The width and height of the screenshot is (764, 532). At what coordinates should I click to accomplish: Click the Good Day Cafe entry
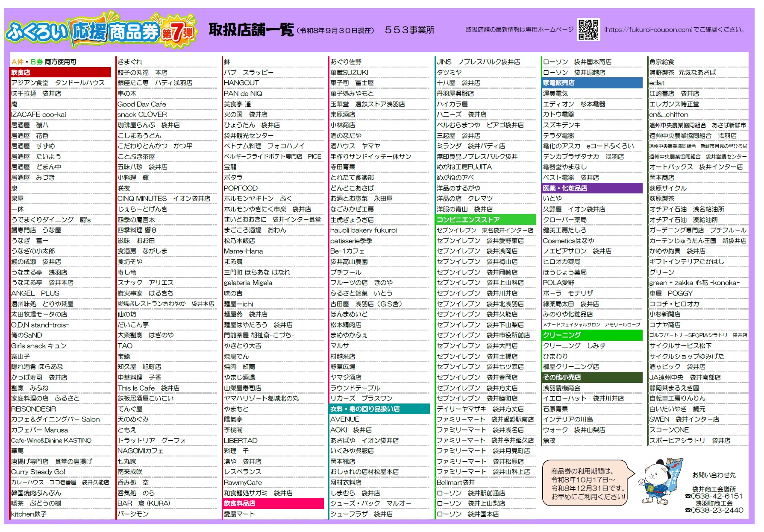[x=142, y=104]
